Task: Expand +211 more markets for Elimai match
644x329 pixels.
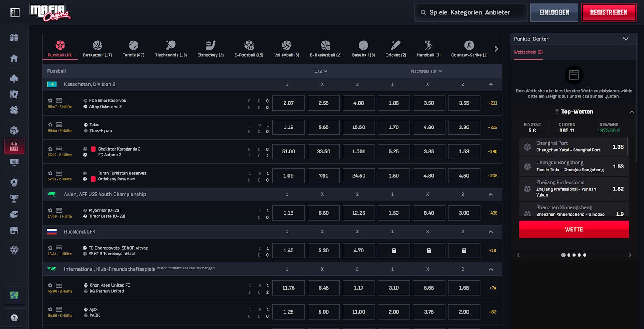Action: tap(493, 103)
